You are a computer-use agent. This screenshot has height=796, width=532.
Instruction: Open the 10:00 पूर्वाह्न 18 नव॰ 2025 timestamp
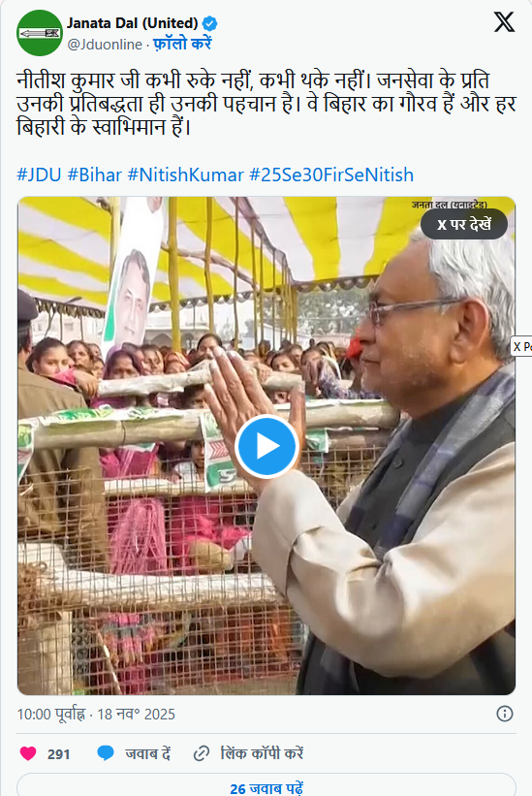click(96, 715)
